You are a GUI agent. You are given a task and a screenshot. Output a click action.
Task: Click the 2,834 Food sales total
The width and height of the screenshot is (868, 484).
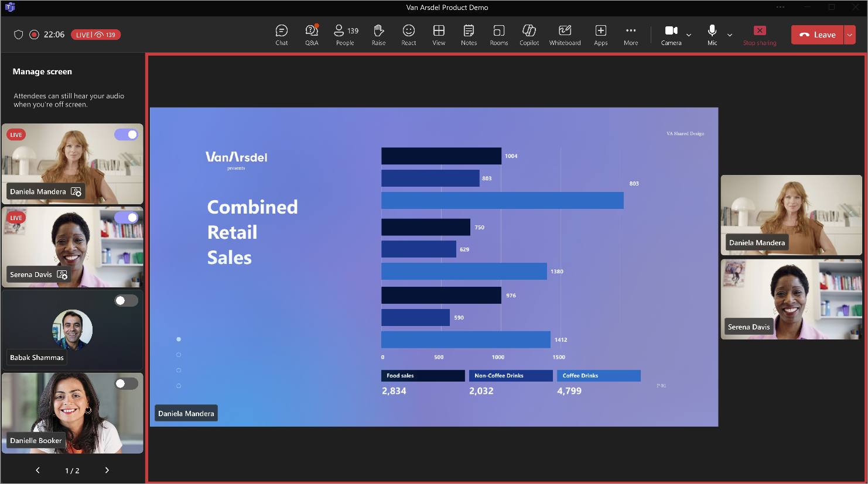(394, 391)
